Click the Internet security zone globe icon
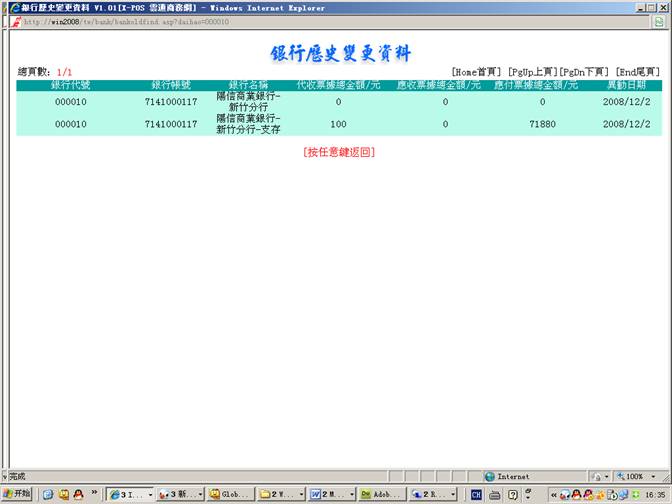Image resolution: width=672 pixels, height=504 pixels. click(490, 477)
